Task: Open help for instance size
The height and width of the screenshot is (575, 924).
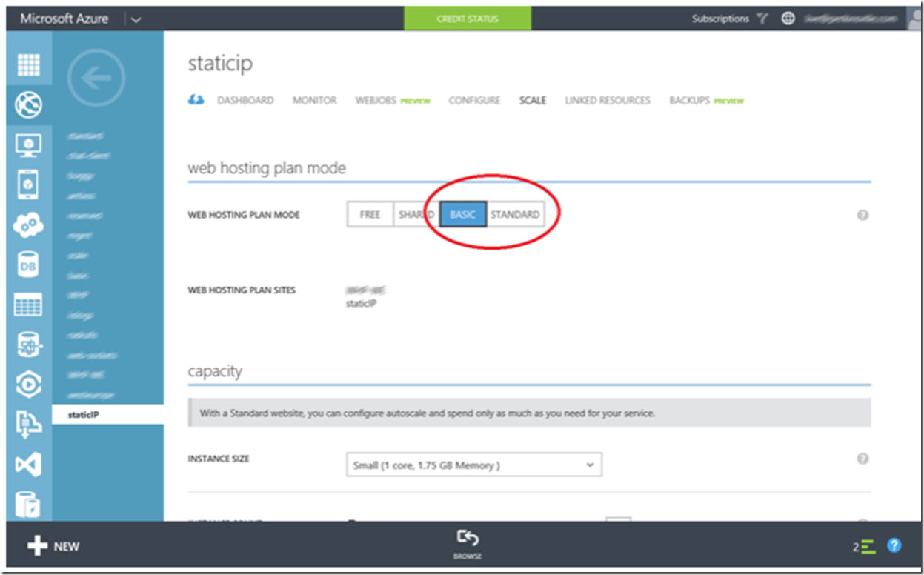Action: click(862, 459)
